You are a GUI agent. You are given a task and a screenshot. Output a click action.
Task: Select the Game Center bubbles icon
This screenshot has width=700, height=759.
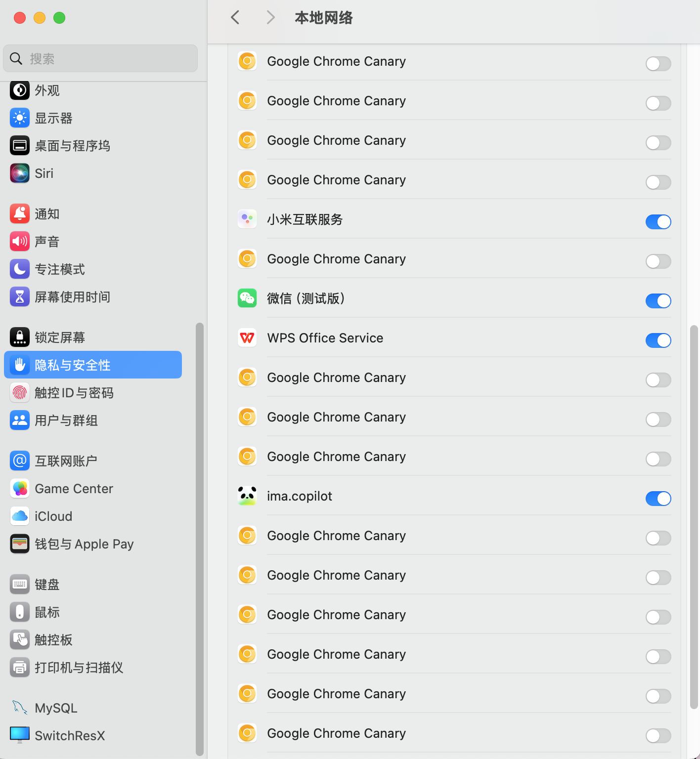click(x=20, y=489)
